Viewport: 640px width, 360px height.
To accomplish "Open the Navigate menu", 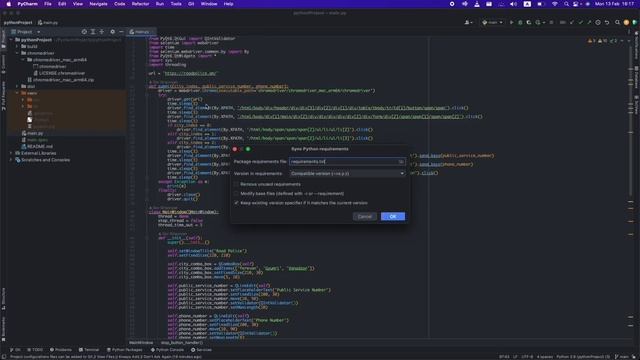I will (98, 4).
